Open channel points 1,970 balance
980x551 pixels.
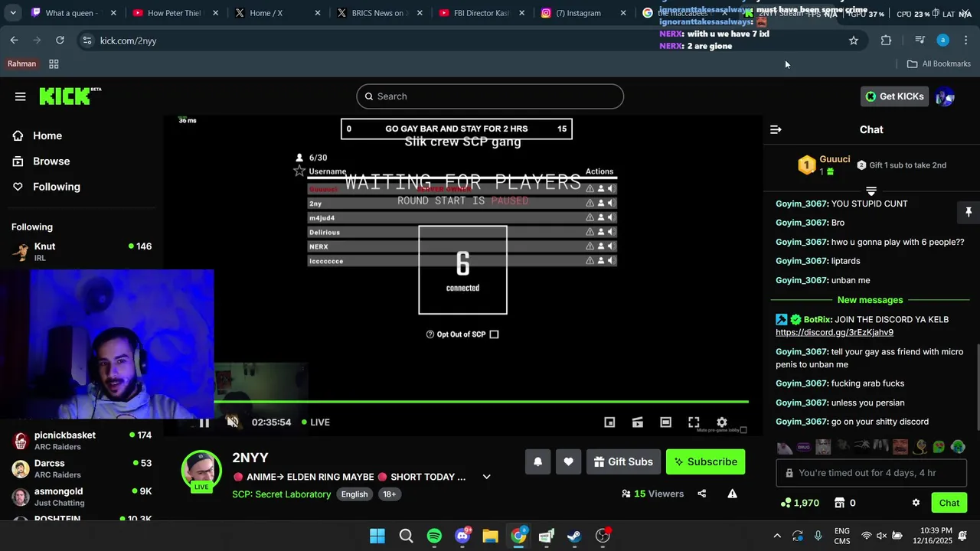coord(799,503)
